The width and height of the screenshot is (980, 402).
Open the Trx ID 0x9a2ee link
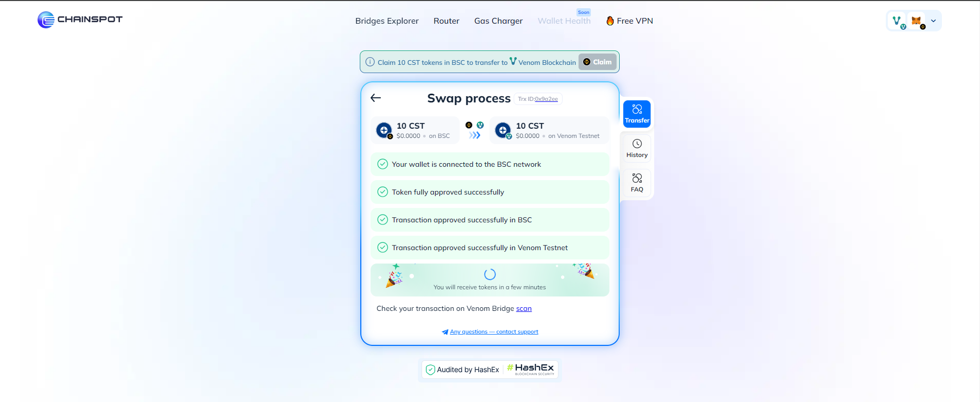pos(546,99)
